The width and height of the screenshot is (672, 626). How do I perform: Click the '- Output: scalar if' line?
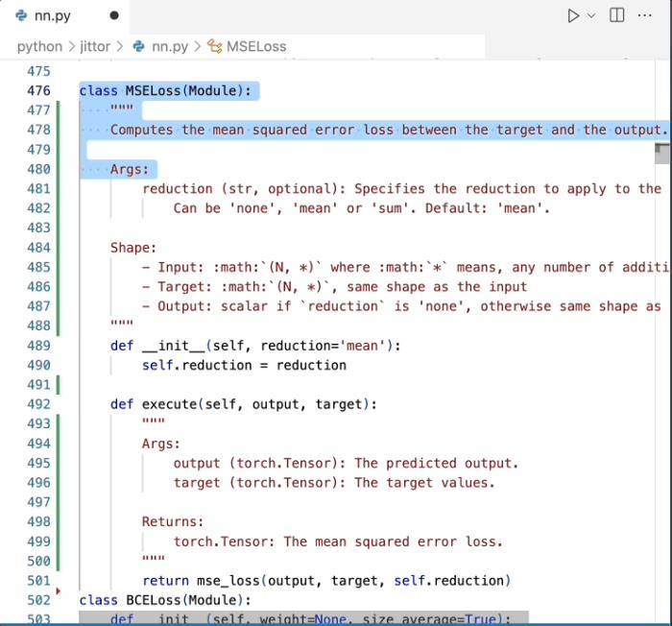pyautogui.click(x=401, y=306)
